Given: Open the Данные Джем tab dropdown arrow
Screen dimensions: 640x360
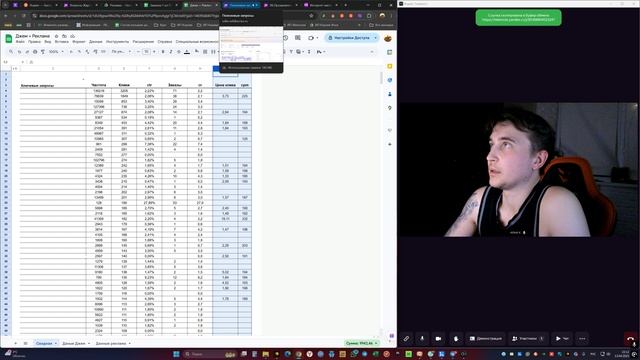Looking at the screenshot, I should 89,343.
